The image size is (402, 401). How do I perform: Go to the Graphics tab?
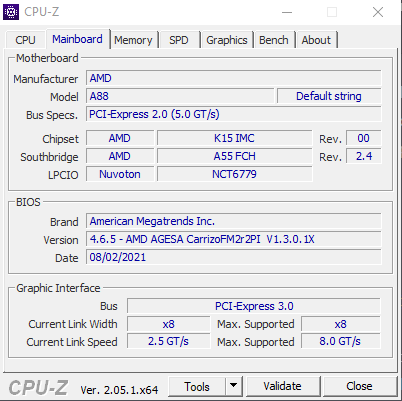[x=227, y=40]
